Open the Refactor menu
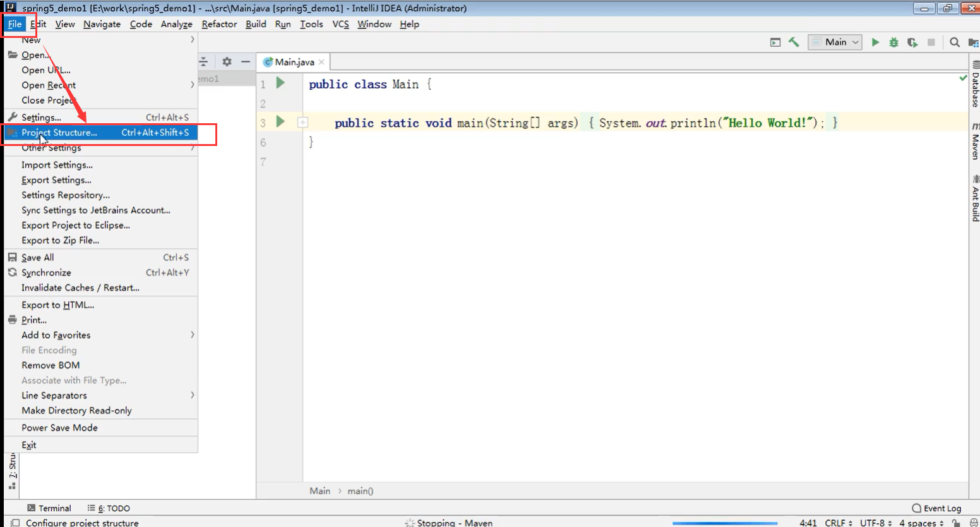The image size is (980, 527). (219, 24)
